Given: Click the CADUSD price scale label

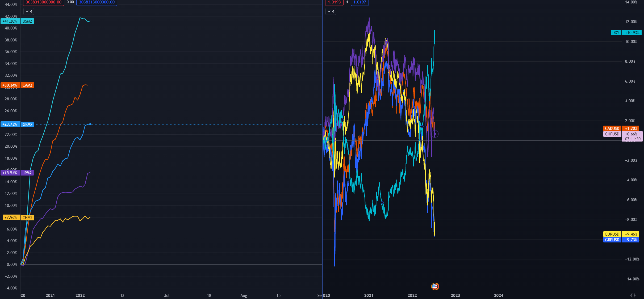Looking at the screenshot, I should (621, 129).
